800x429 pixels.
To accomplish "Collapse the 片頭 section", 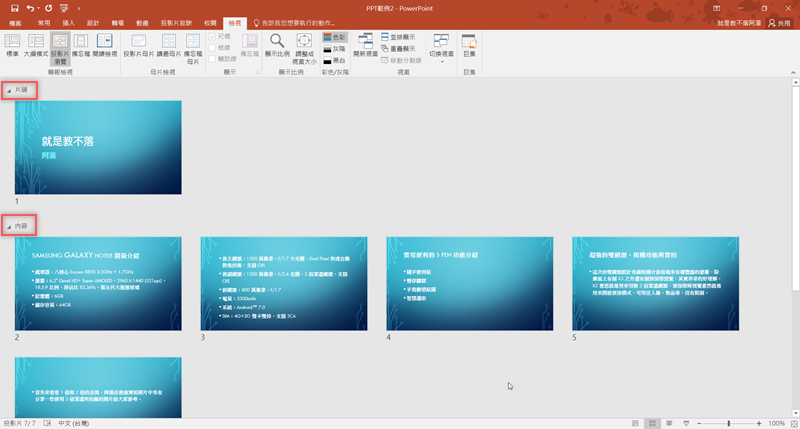I will 9,91.
